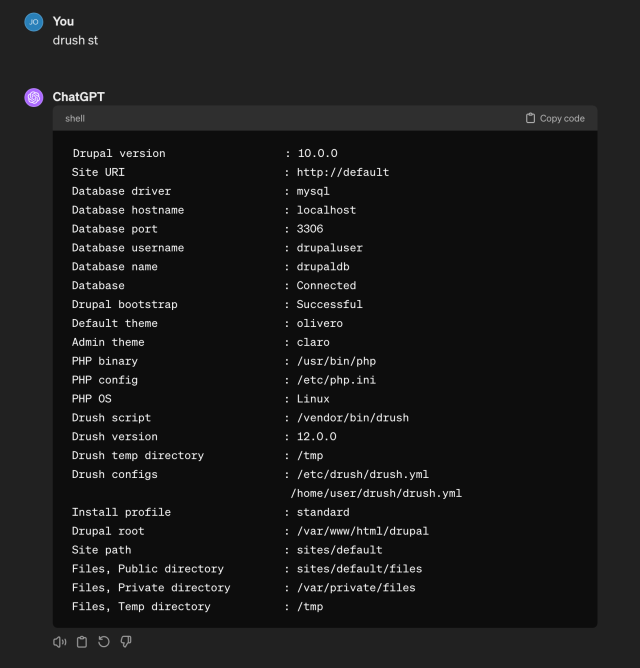Screen dimensions: 640x668
Task: Click the /home/user/drush/drush.yml path
Action: [x=376, y=493]
